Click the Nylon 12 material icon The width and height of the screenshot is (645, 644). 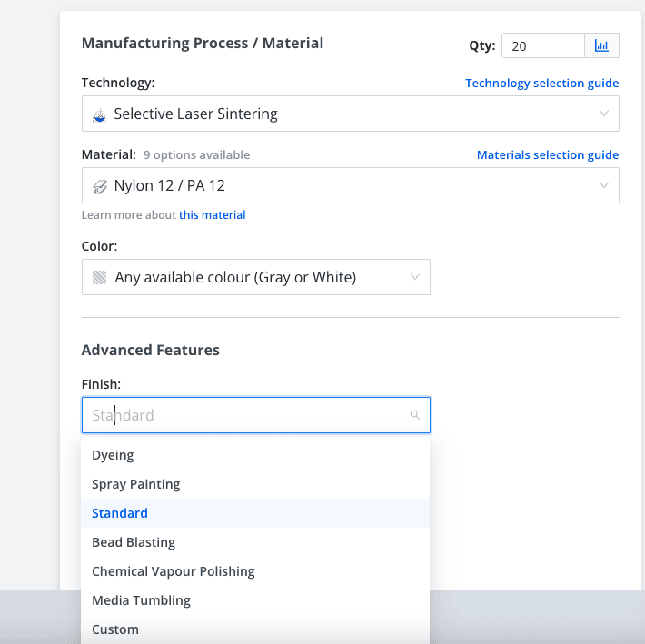click(x=100, y=186)
